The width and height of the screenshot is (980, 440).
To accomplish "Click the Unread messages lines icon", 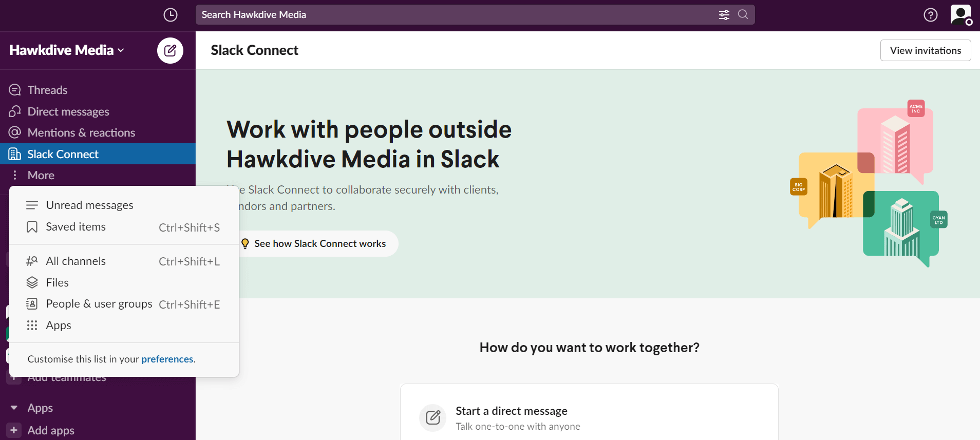I will coord(32,205).
